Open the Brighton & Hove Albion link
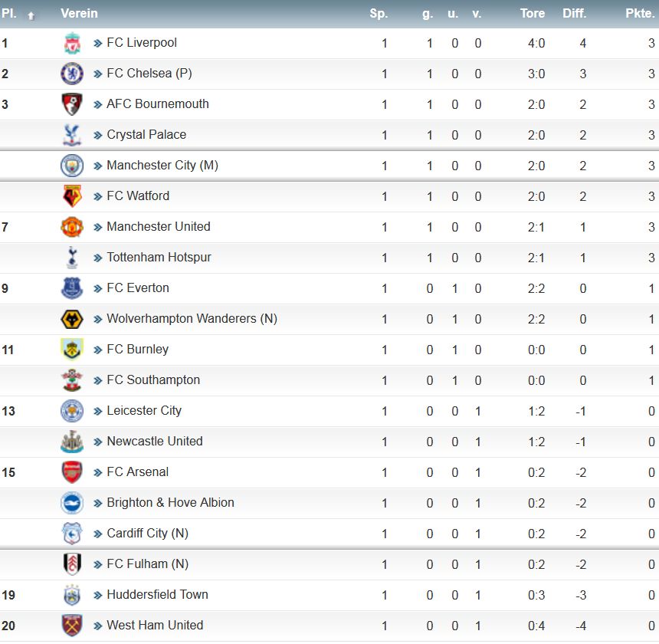Viewport: 659px width, 644px height. 171,502
